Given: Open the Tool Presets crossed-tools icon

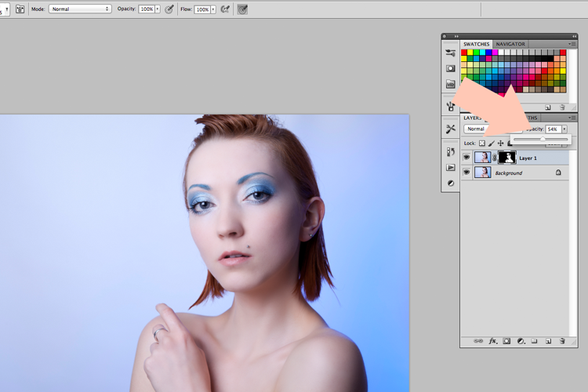Looking at the screenshot, I should coord(450,129).
